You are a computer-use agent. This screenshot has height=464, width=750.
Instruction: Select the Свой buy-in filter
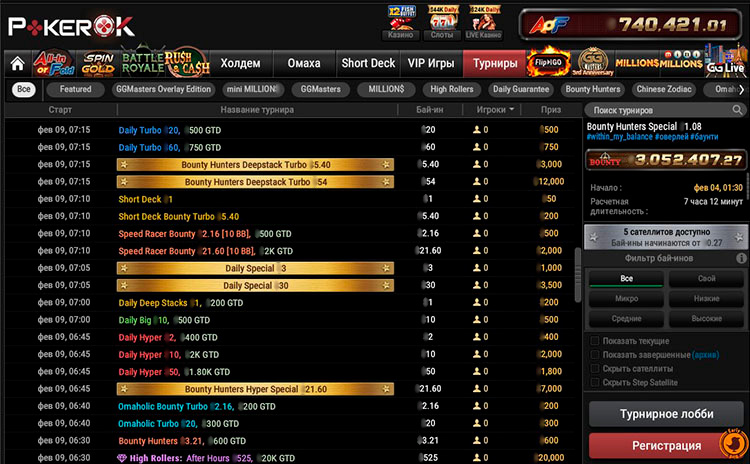tap(706, 278)
